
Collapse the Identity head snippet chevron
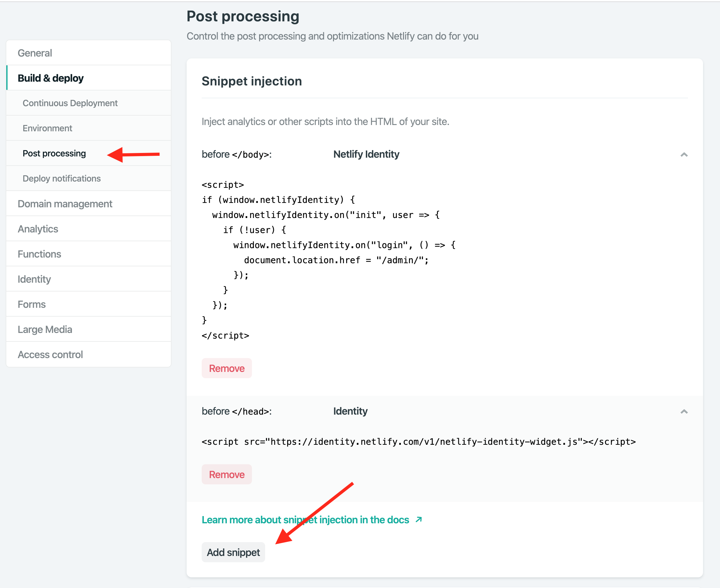[x=684, y=411]
